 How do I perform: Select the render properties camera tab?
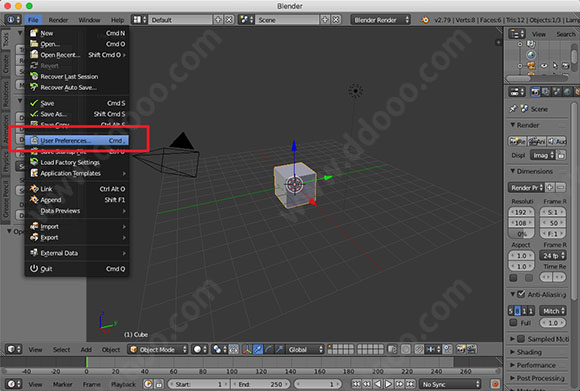pos(535,92)
